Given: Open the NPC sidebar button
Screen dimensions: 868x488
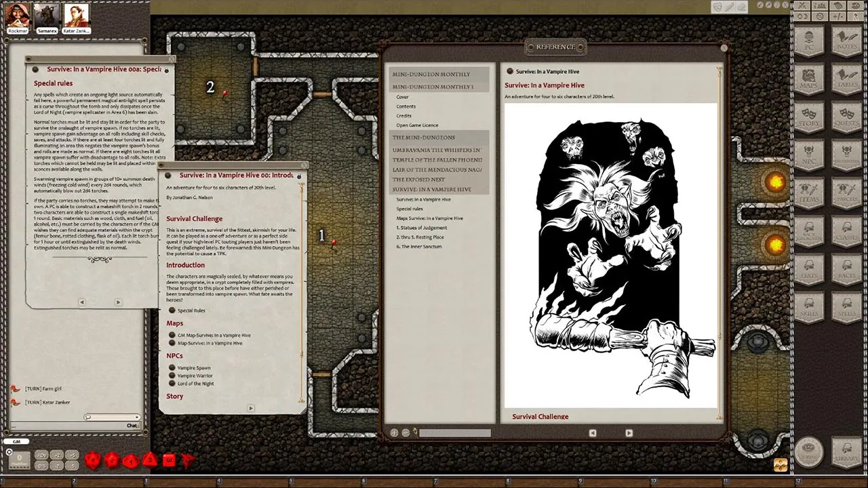Looking at the screenshot, I should click(808, 157).
